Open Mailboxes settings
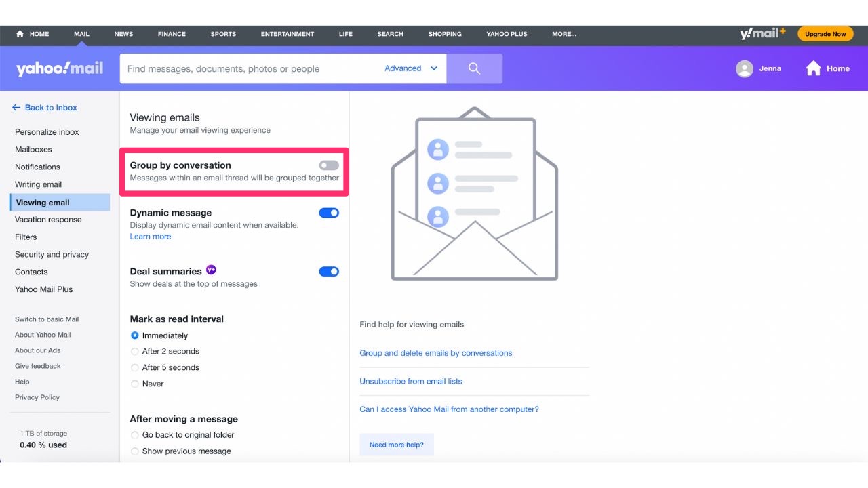The width and height of the screenshot is (868, 488). (33, 150)
